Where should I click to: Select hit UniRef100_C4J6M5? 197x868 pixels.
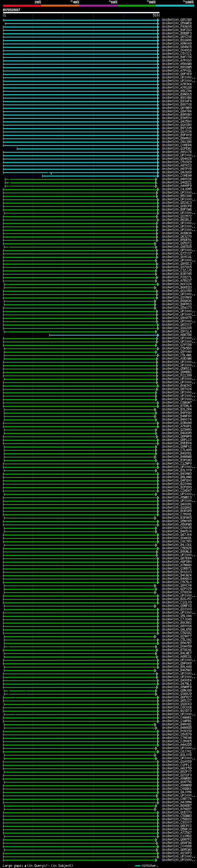(177, 189)
